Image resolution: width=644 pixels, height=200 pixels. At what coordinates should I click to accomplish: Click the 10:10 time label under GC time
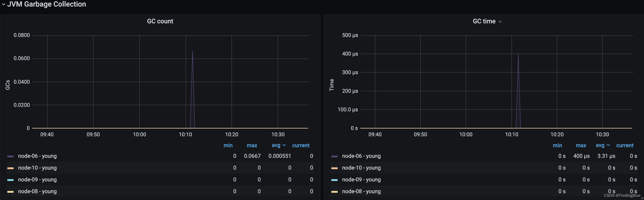(511, 135)
